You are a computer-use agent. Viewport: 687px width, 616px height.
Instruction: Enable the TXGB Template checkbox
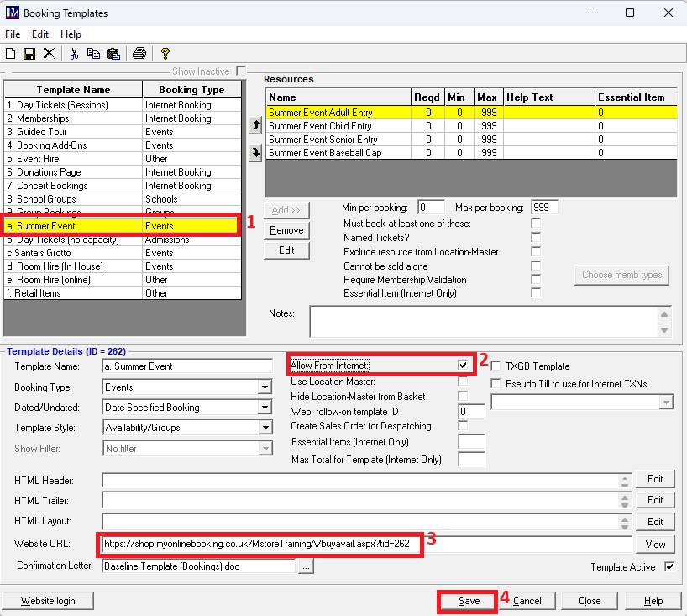(x=496, y=366)
